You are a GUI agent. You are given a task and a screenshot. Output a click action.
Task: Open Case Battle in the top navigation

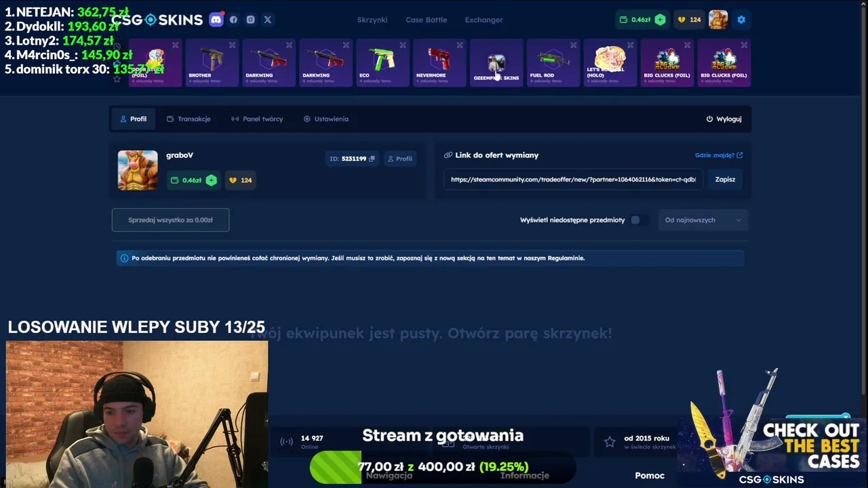pos(426,20)
